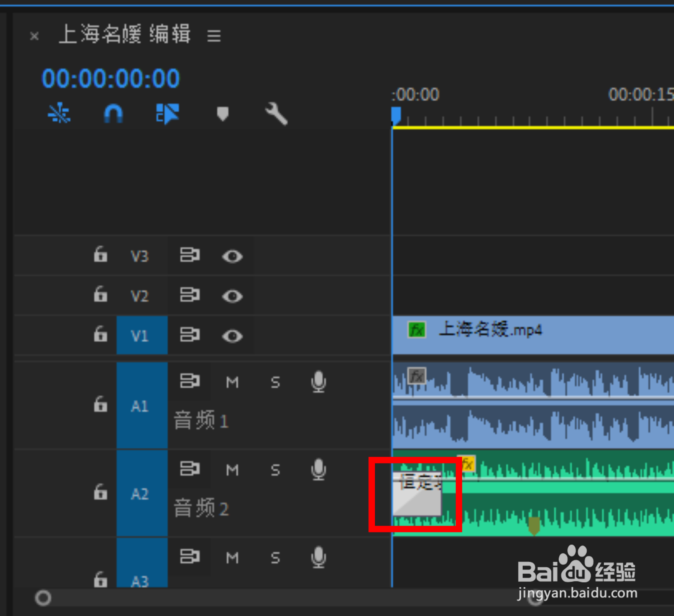Hide V2 track output eye
This screenshot has height=616, width=674.
pyautogui.click(x=232, y=296)
